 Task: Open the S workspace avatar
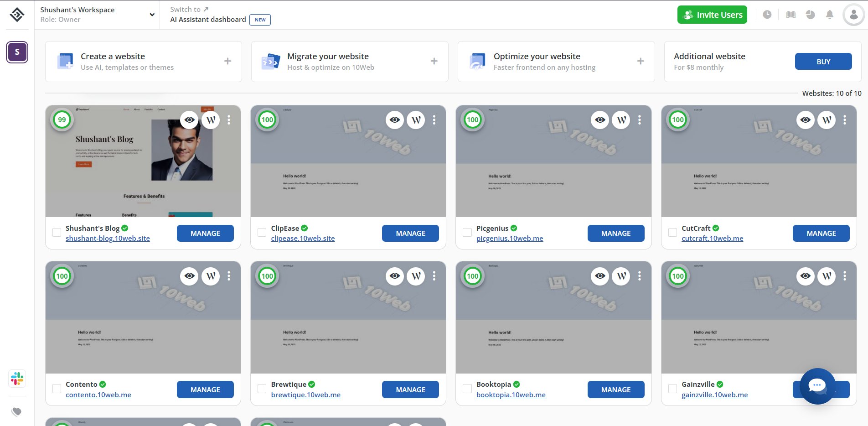point(17,52)
